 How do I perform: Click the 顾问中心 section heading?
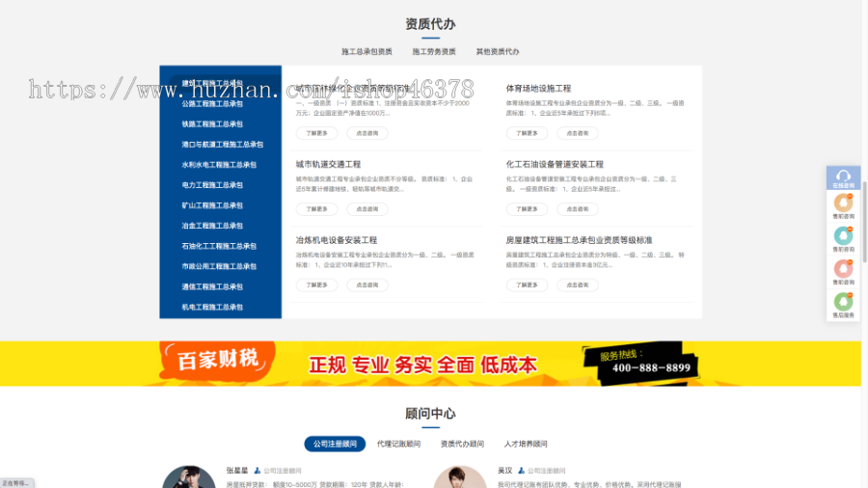point(431,414)
